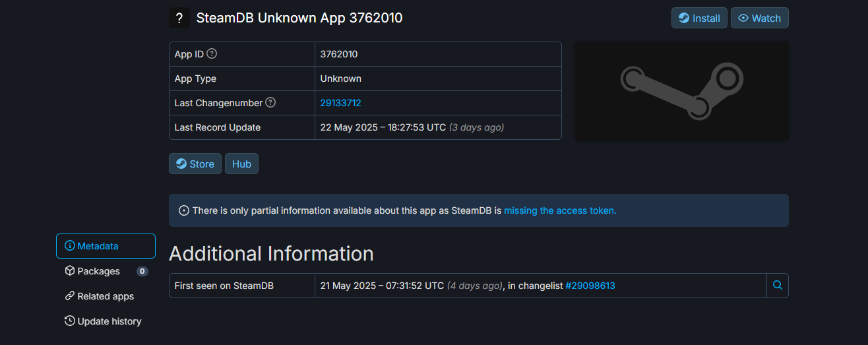The height and width of the screenshot is (345, 868).
Task: Open changelist #29098613 link
Action: click(590, 286)
